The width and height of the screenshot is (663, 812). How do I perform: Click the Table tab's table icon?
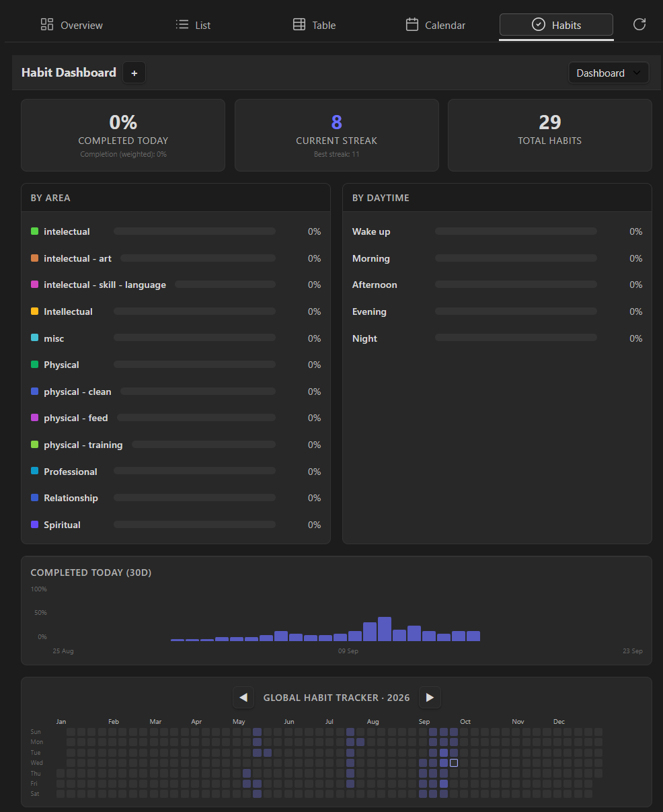pos(299,25)
